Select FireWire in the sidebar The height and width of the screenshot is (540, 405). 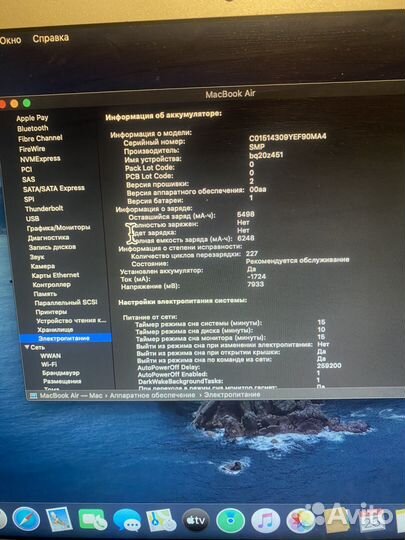(x=32, y=149)
